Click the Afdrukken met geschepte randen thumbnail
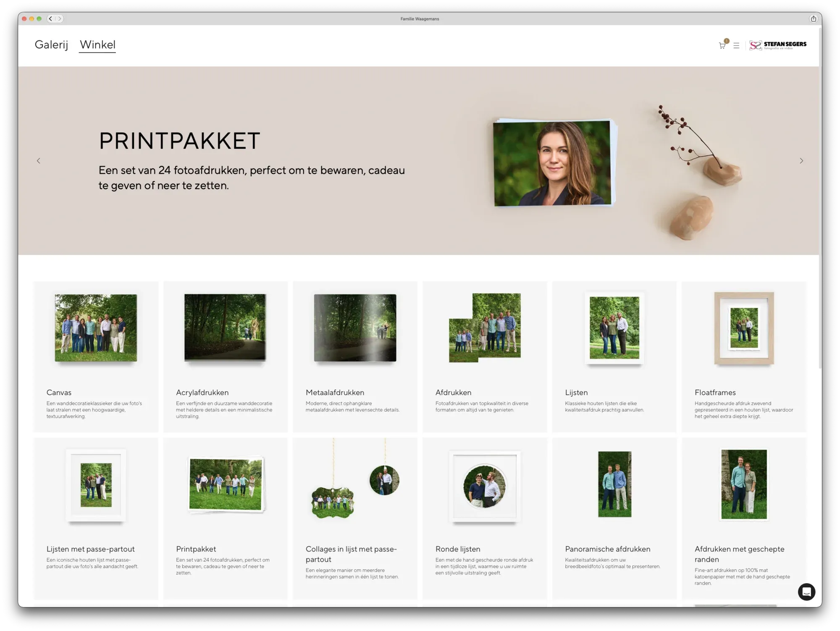The width and height of the screenshot is (840, 631). click(744, 484)
